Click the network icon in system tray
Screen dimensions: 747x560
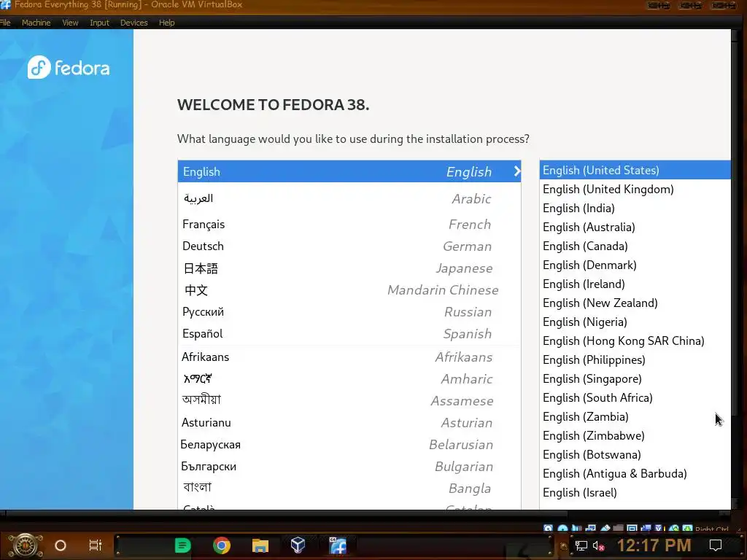click(x=581, y=545)
